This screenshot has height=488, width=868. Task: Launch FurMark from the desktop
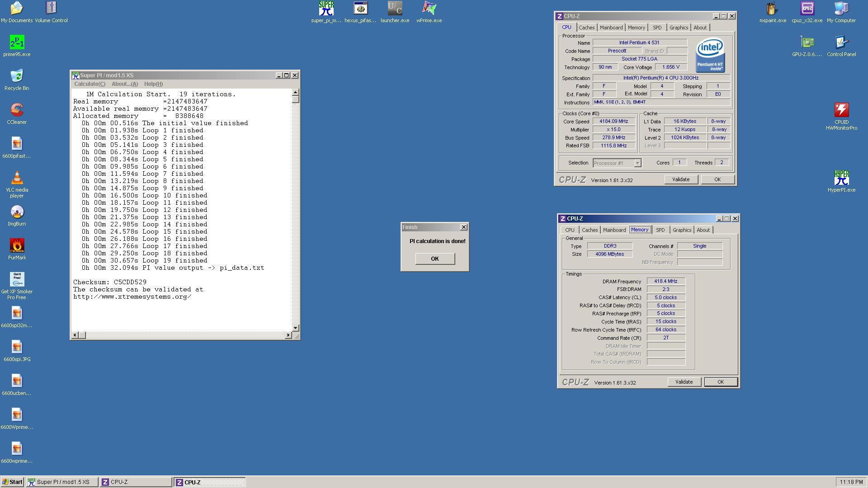17,249
